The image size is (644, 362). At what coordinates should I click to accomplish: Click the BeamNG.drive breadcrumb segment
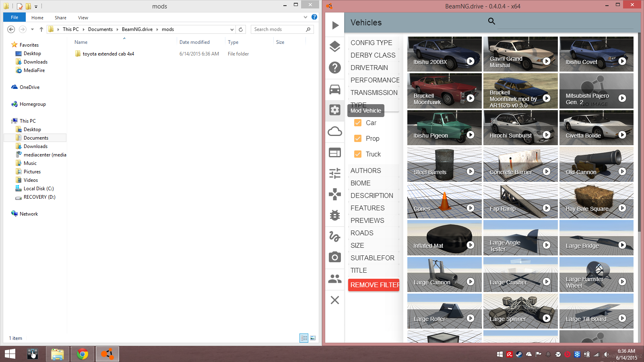click(x=137, y=29)
